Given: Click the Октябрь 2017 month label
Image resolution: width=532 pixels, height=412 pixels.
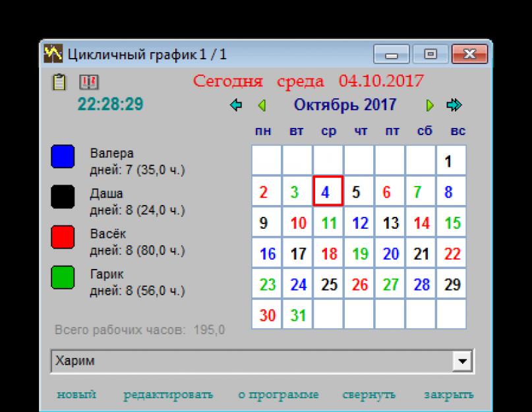Looking at the screenshot, I should (x=345, y=105).
